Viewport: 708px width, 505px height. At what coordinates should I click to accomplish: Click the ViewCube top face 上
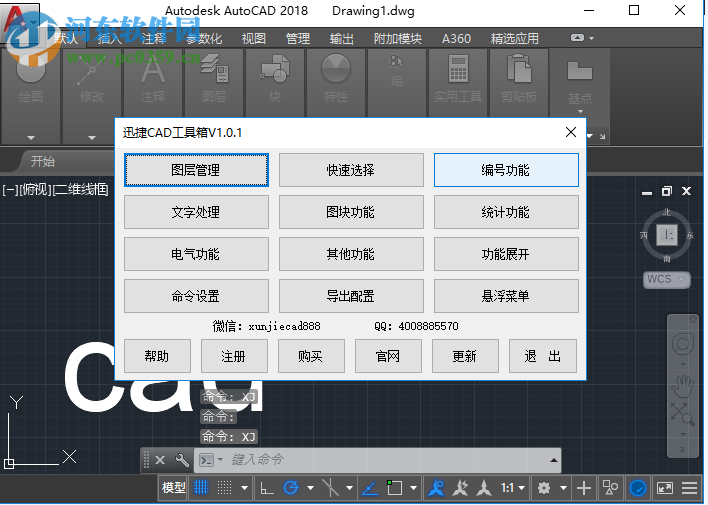(667, 235)
